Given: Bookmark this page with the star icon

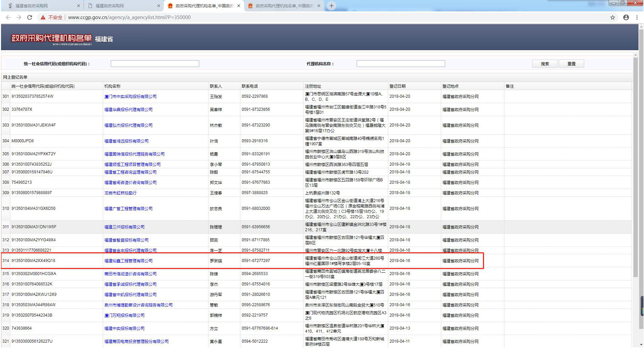Looking at the screenshot, I should [x=613, y=17].
